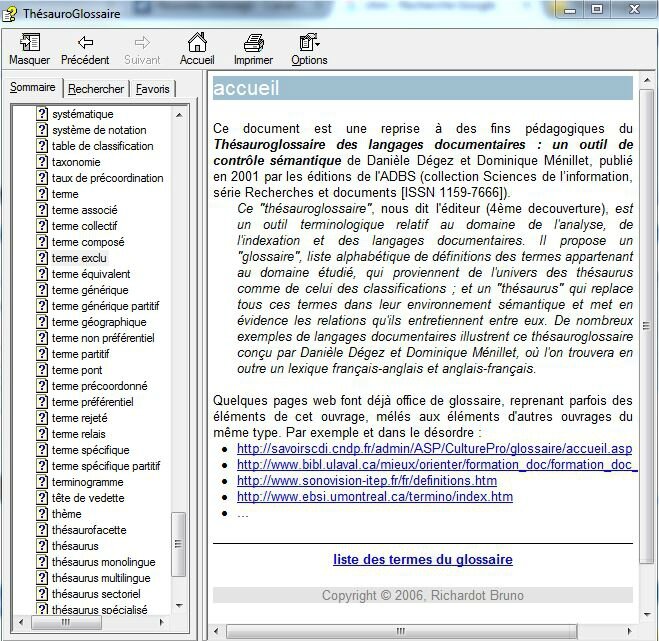Select 'système de notation' in tree

[x=99, y=130]
